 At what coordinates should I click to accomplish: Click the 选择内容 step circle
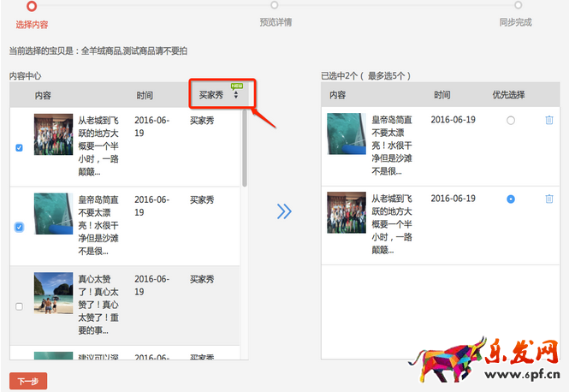32,6
